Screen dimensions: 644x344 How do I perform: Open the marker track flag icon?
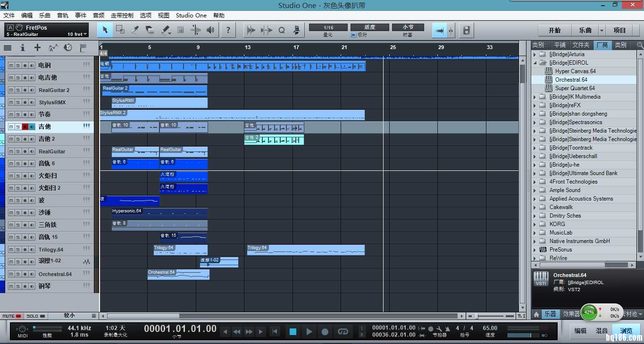tap(83, 48)
